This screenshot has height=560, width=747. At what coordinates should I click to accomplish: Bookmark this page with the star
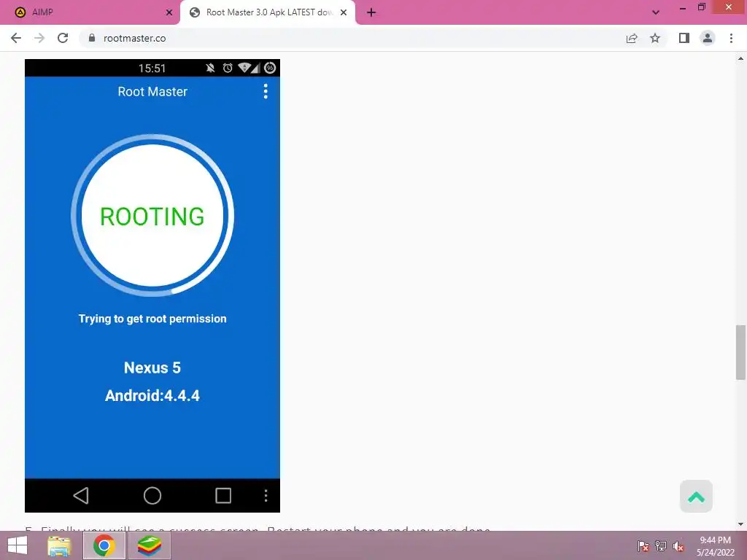[655, 38]
